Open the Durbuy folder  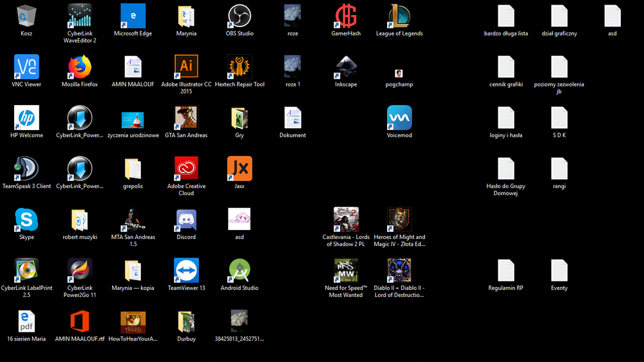pyautogui.click(x=186, y=321)
